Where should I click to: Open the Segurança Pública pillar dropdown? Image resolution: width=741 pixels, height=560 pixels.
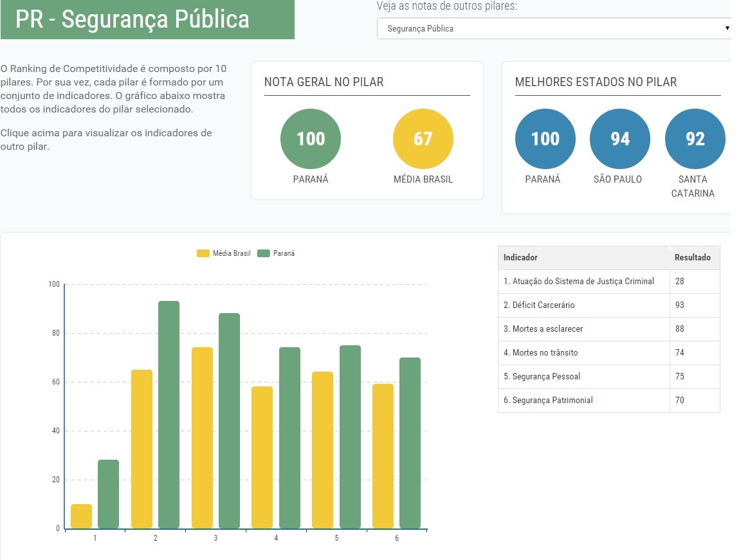pos(554,28)
